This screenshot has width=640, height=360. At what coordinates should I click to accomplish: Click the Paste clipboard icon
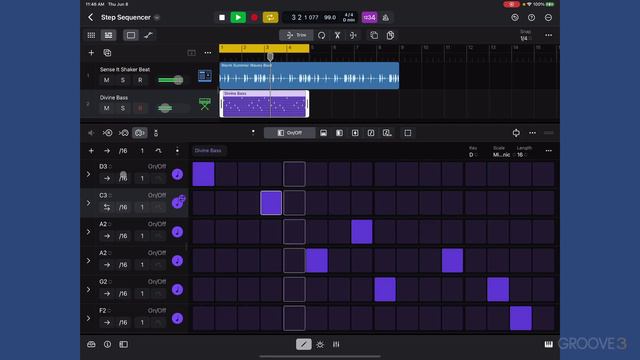point(390,35)
